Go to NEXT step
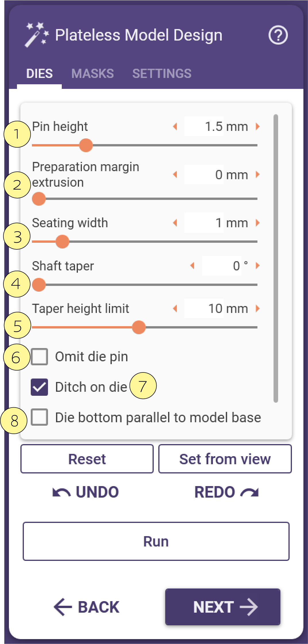 pyautogui.click(x=223, y=607)
